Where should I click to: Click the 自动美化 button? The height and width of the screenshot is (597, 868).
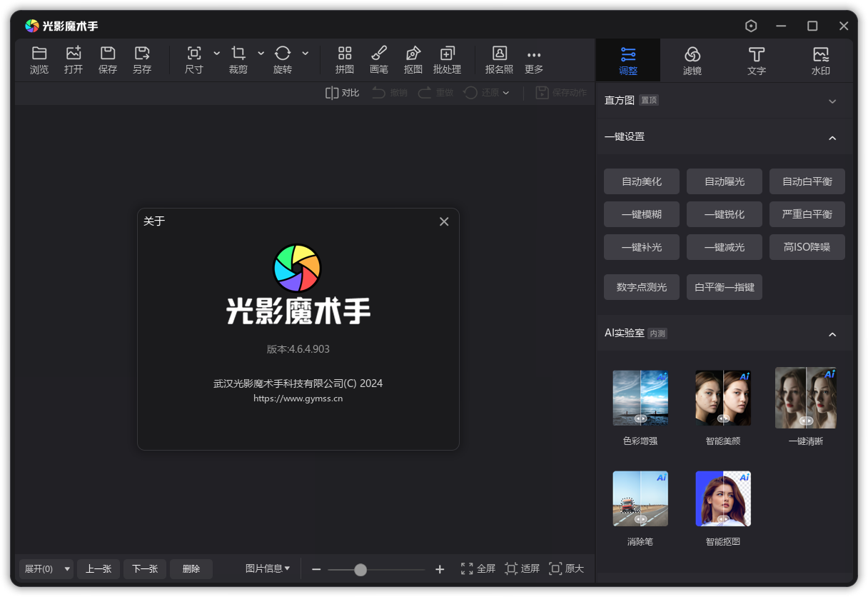click(642, 181)
